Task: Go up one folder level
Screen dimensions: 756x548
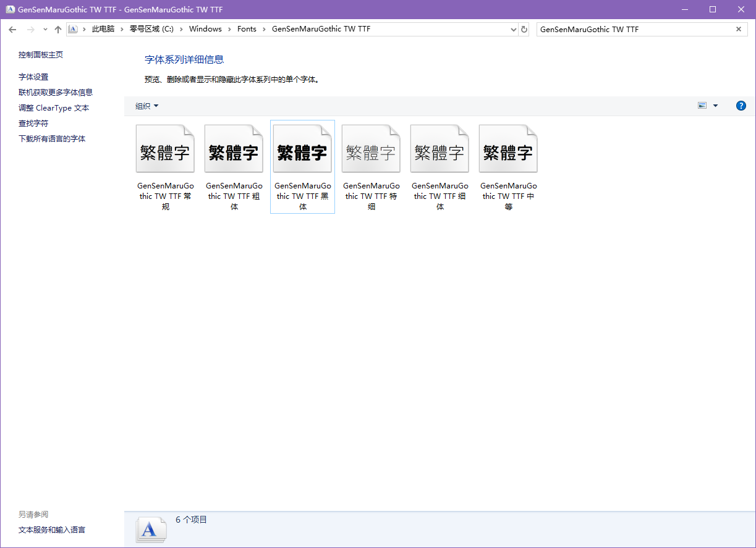Action: point(58,30)
